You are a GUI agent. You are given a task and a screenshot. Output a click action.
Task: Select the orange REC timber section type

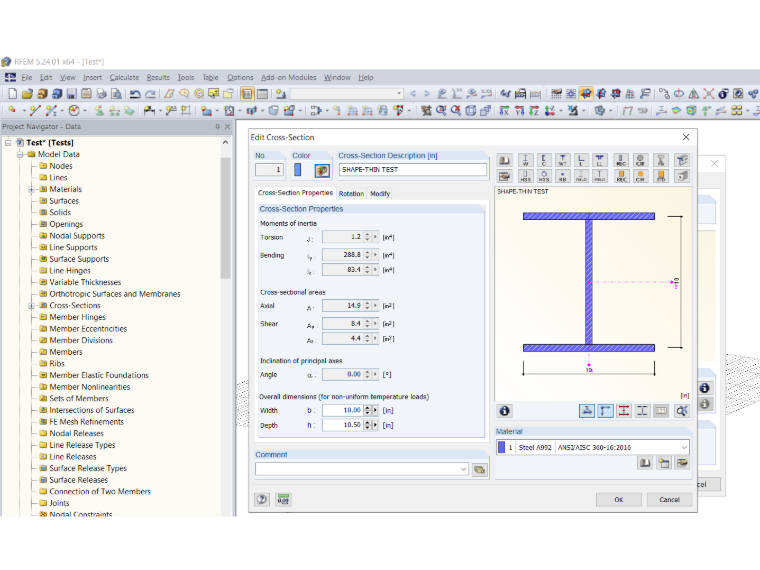621,176
